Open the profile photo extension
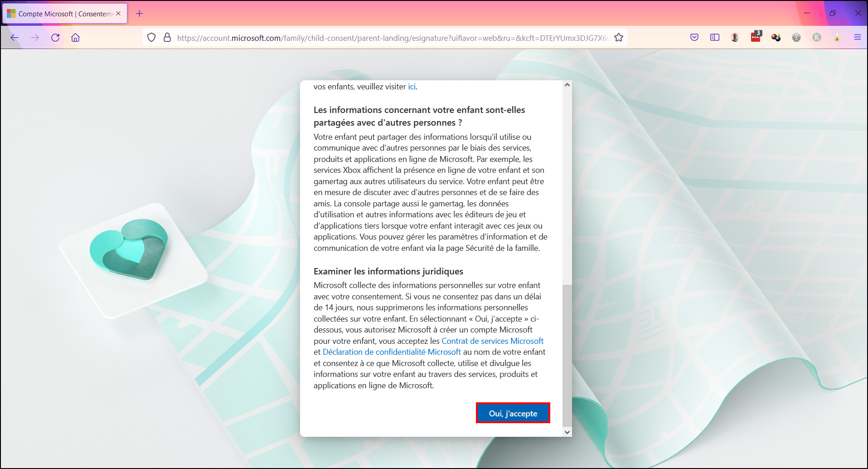This screenshot has height=469, width=868. 735,38
